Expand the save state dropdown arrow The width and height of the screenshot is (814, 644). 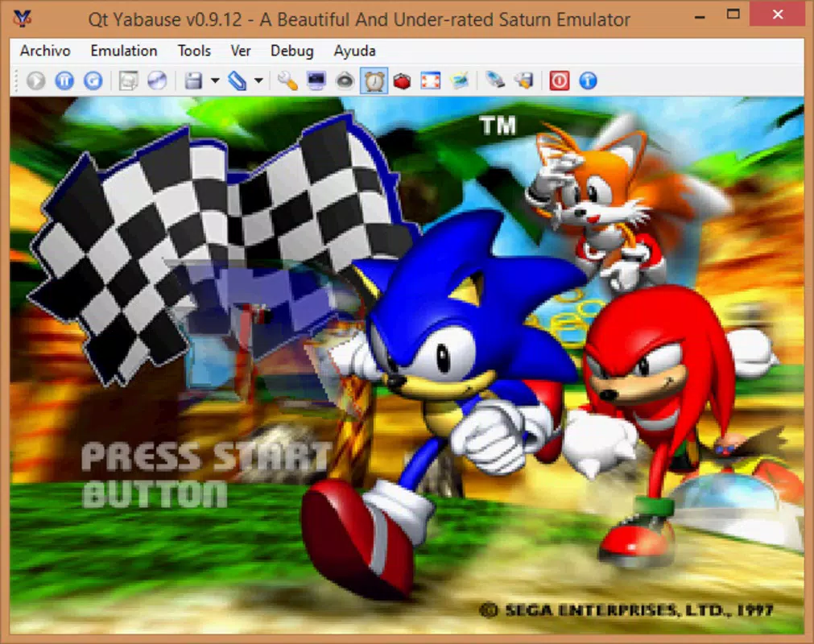[215, 81]
